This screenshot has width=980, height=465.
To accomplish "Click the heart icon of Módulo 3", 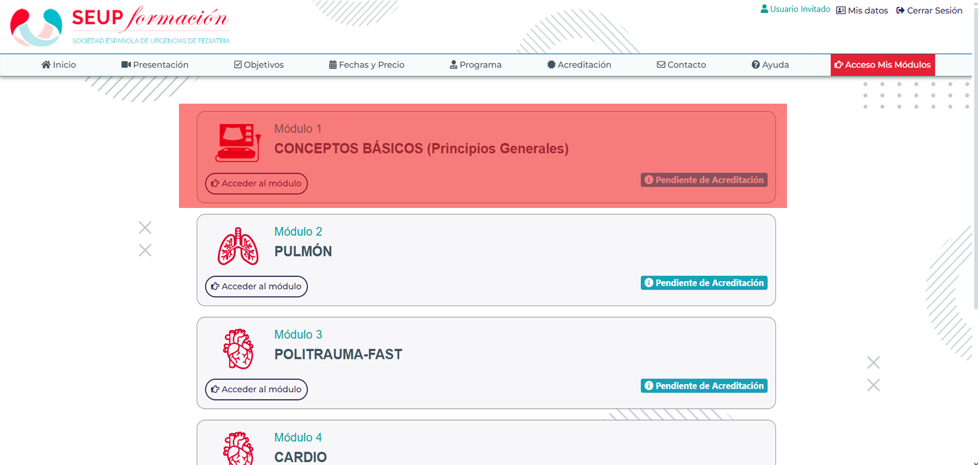I will tap(238, 349).
